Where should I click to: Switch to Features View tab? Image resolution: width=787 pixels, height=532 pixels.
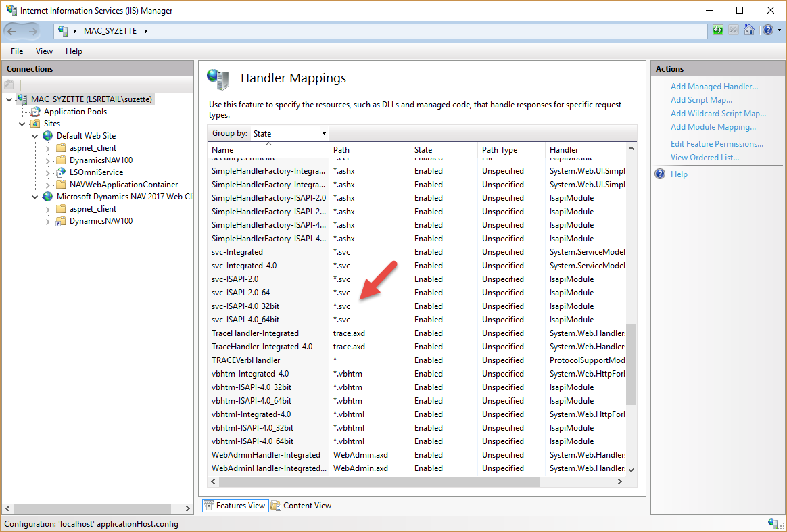235,506
